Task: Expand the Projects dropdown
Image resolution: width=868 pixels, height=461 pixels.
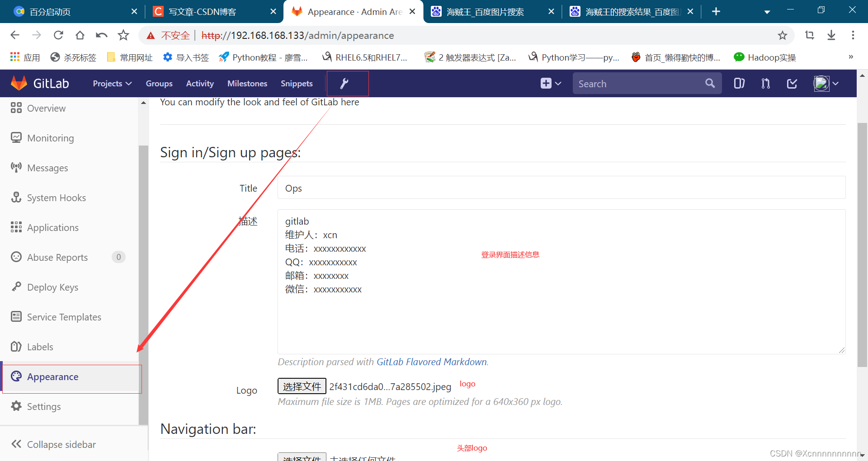Action: (x=112, y=84)
